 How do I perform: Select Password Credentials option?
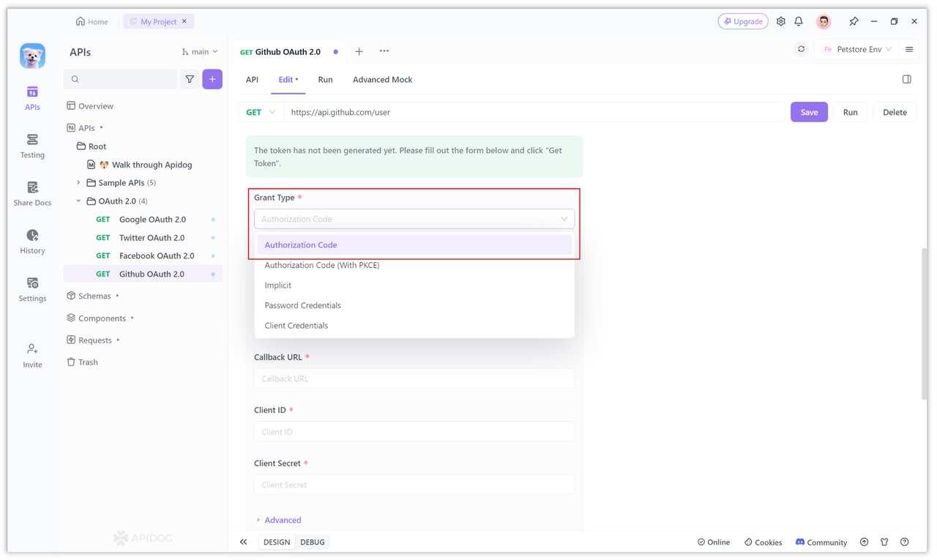(x=414, y=305)
